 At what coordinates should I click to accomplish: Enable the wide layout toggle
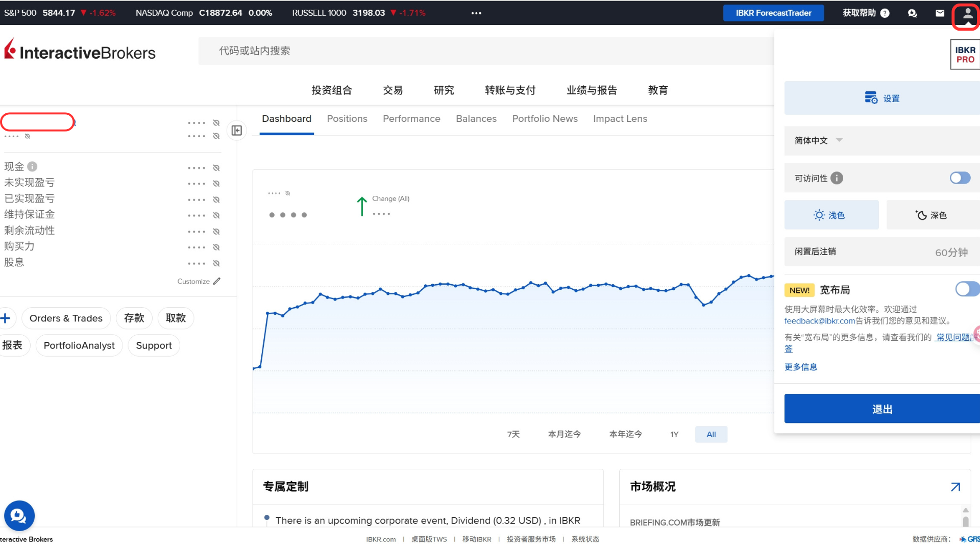(x=966, y=289)
